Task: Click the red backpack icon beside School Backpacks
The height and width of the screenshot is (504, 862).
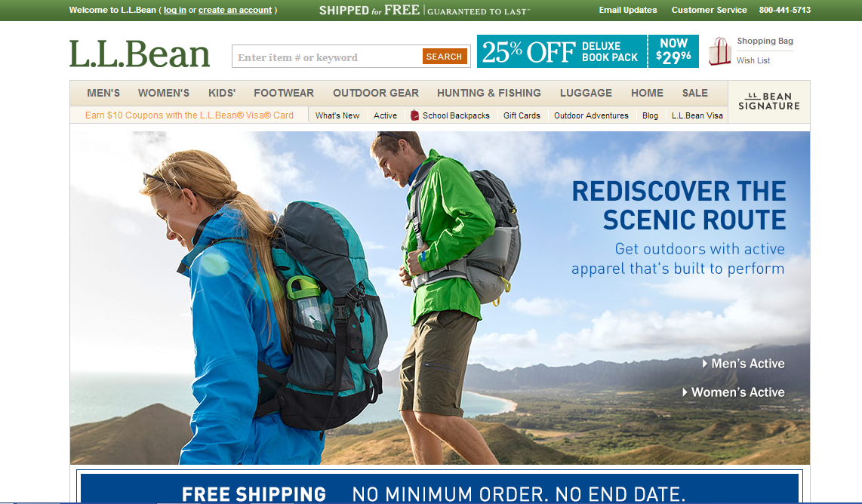Action: 415,115
